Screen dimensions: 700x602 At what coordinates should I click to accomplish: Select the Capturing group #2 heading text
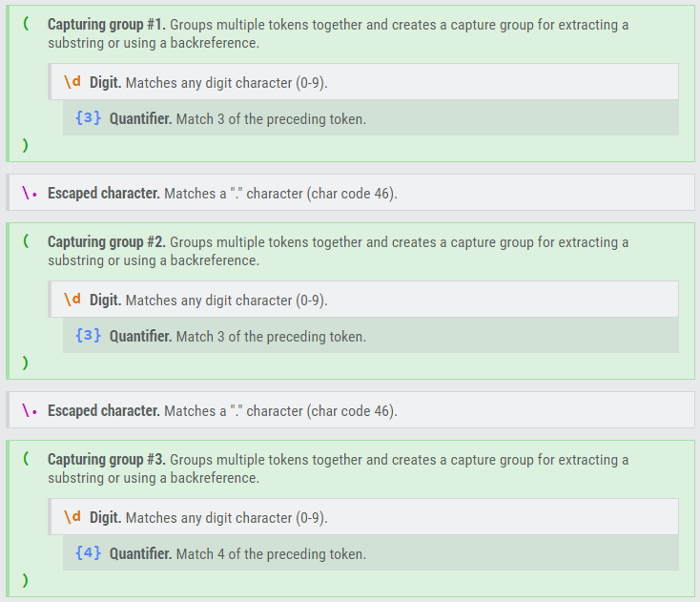click(x=107, y=242)
